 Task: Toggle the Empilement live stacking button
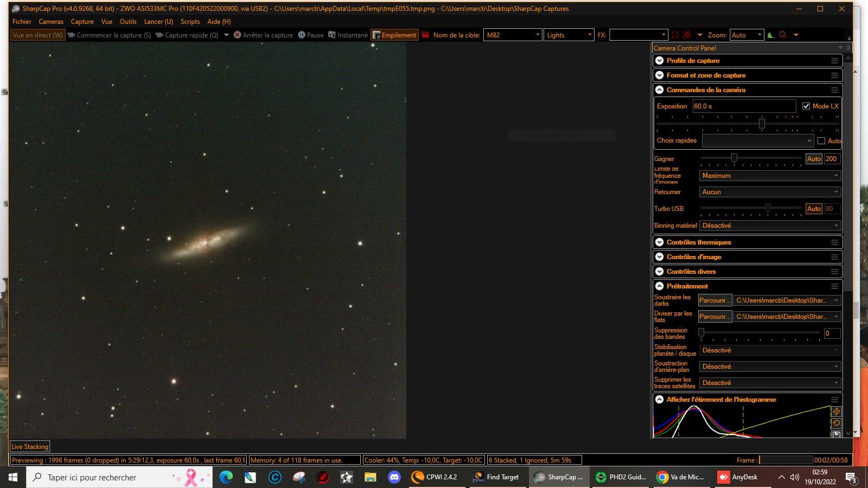point(394,35)
